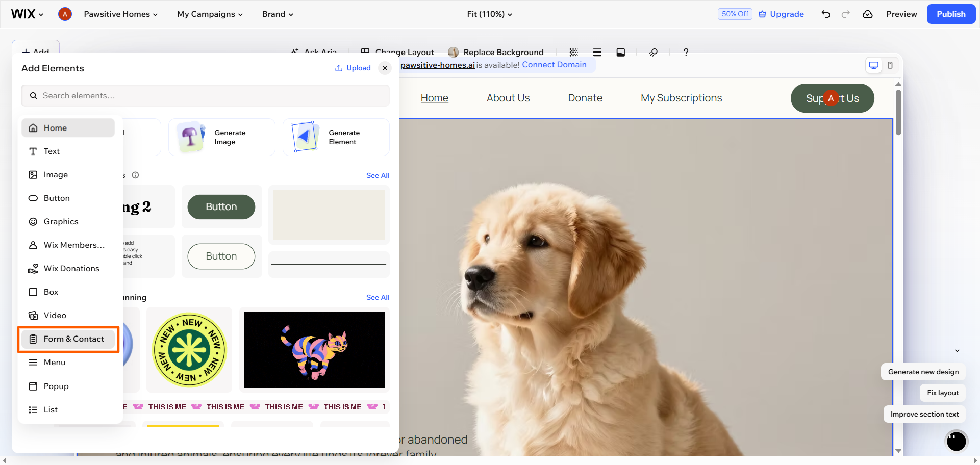Click the section layer icon in toolbar
The width and height of the screenshot is (980, 465).
tap(620, 52)
